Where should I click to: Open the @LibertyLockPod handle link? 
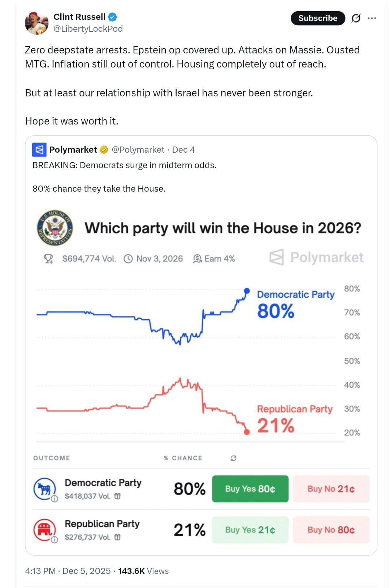[88, 29]
